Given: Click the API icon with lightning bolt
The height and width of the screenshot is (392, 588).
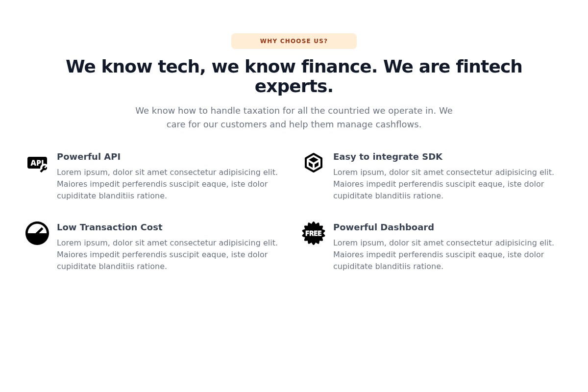Looking at the screenshot, I should click(37, 164).
